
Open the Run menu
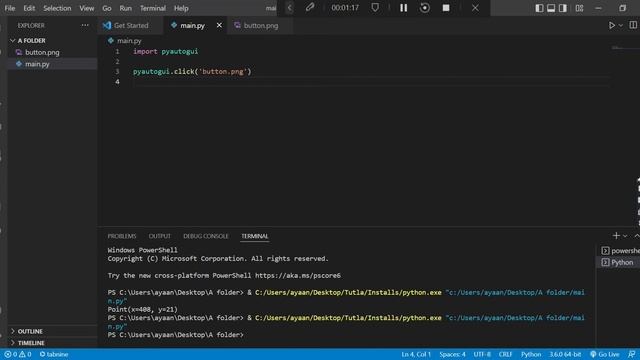(x=125, y=8)
